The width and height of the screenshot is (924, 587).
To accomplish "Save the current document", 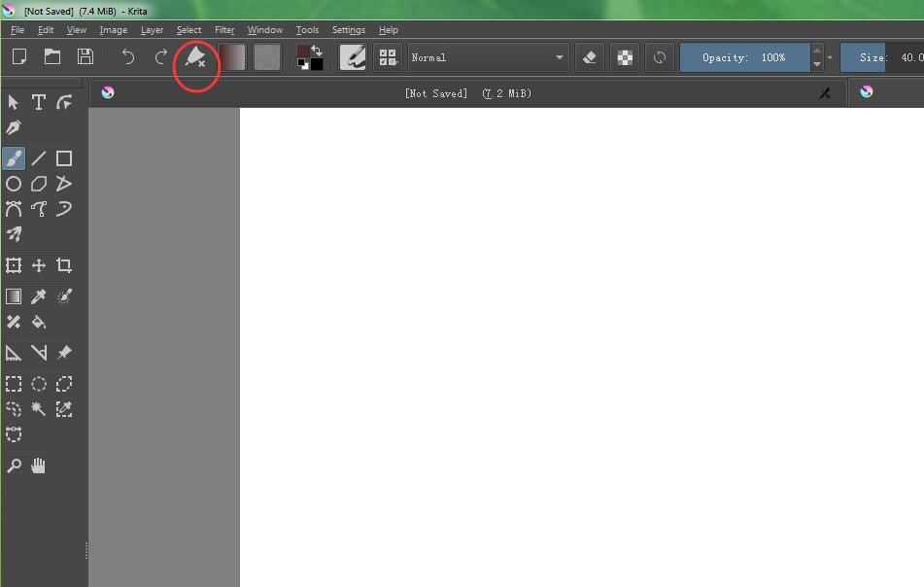I will (x=86, y=57).
